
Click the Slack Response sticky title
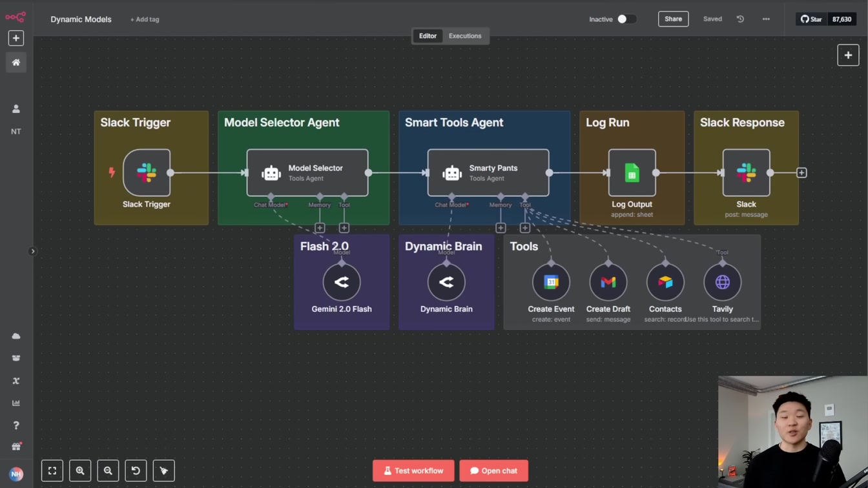point(742,123)
